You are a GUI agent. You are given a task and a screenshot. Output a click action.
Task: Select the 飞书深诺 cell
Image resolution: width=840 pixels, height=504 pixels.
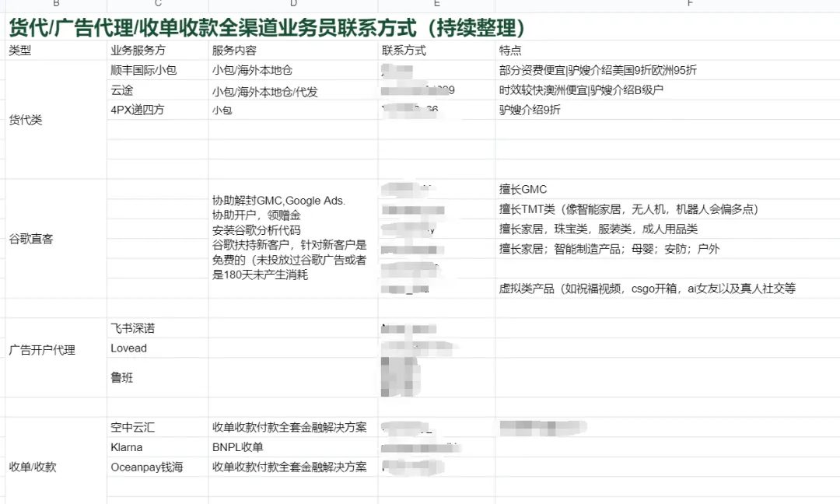coord(157,327)
